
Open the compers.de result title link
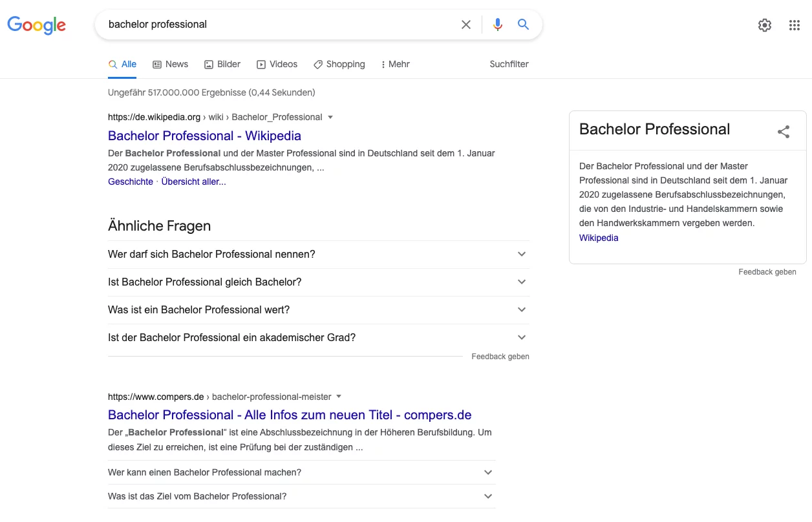pyautogui.click(x=290, y=415)
